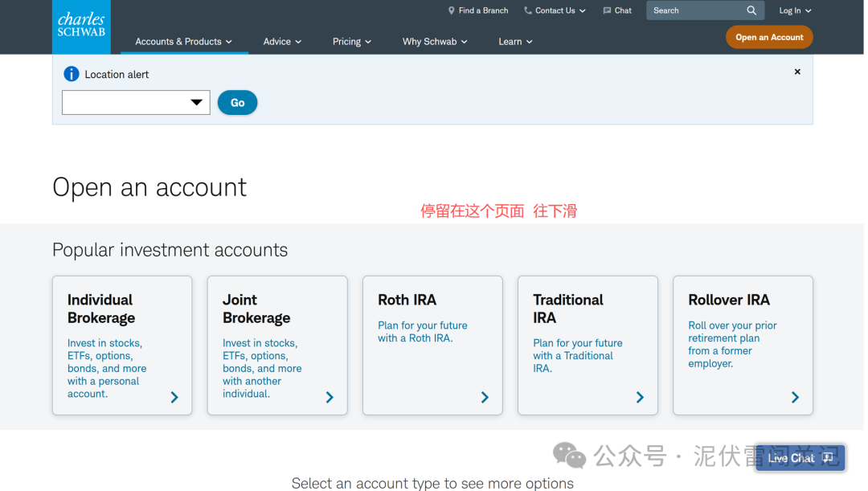This screenshot has width=868, height=491.
Task: Click 'Roll over your prior retirement plan' description
Action: (732, 344)
